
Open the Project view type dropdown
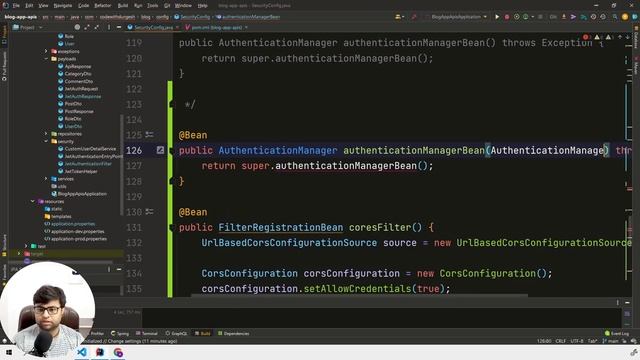(x=27, y=27)
